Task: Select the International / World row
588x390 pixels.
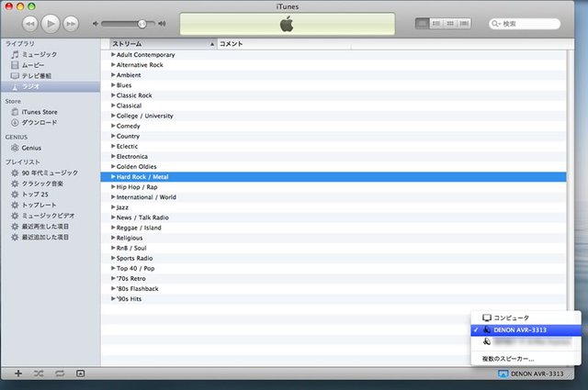Action: tap(334, 197)
